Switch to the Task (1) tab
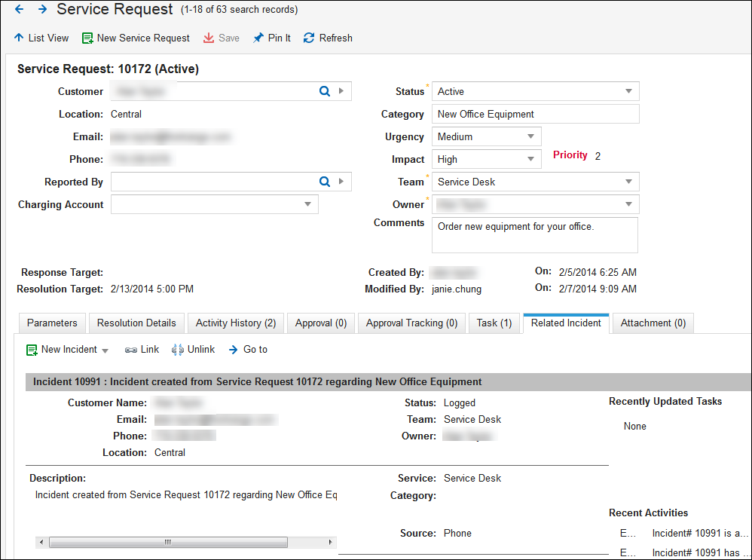The height and width of the screenshot is (560, 752). click(x=494, y=323)
